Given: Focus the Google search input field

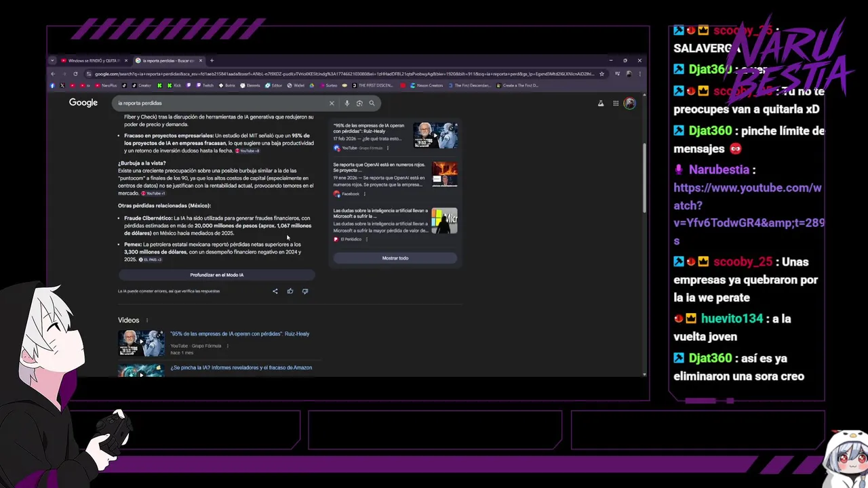Looking at the screenshot, I should (220, 103).
